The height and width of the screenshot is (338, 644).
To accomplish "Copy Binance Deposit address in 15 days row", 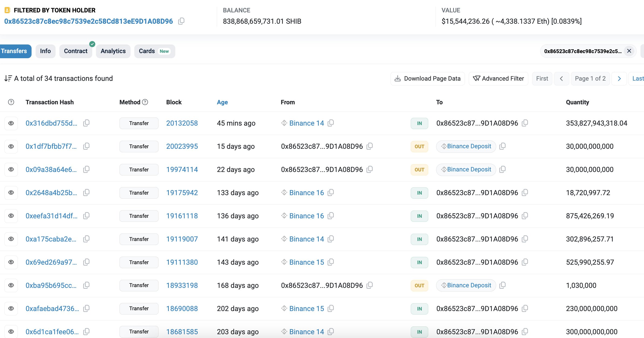I will pos(502,146).
